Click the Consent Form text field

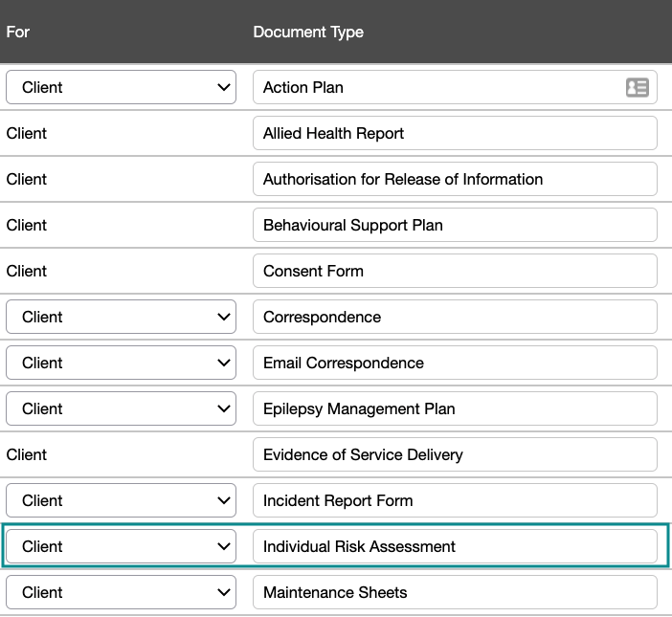pyautogui.click(x=455, y=271)
